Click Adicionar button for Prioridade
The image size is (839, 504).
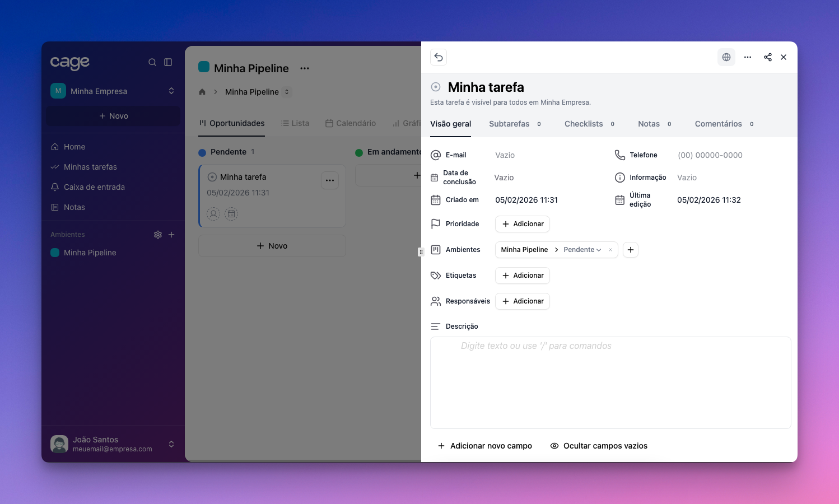(x=523, y=224)
